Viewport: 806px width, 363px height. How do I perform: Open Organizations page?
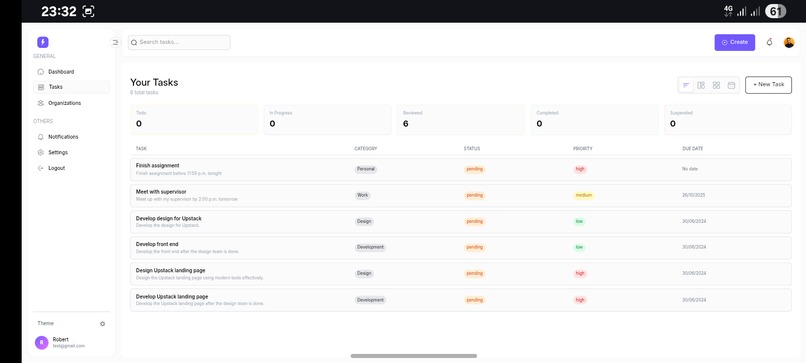72,103
